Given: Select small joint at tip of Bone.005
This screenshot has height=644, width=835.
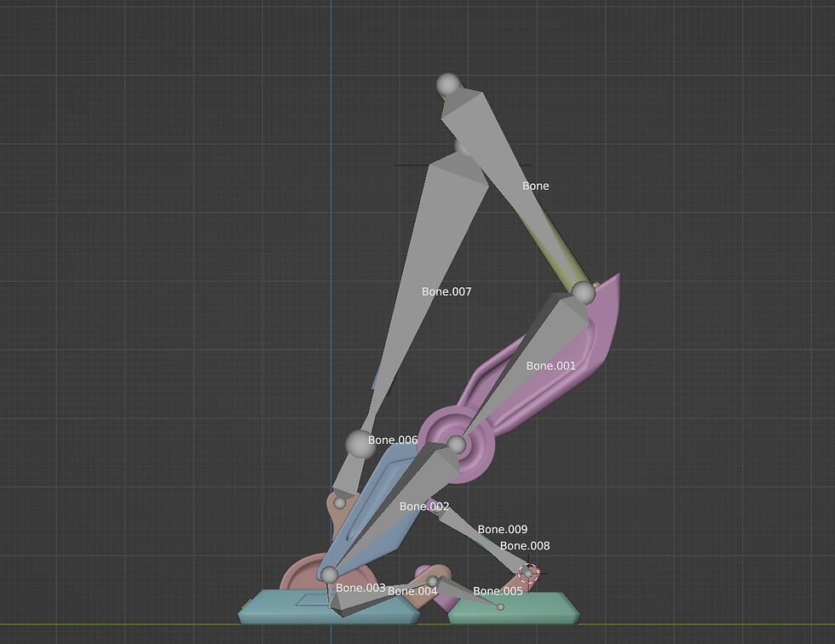Looking at the screenshot, I should (501, 607).
